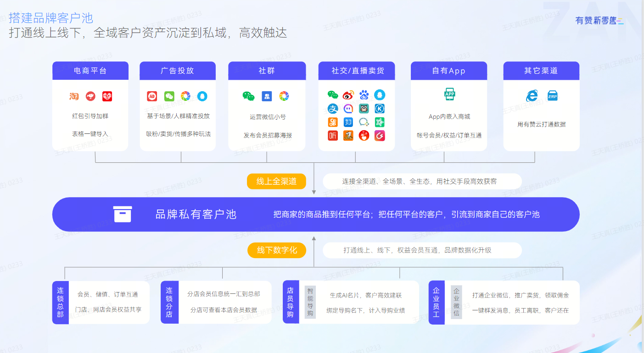644x353 pixels.
Task: Click the archive box icon in 品牌私有客户池
Action: click(x=123, y=214)
